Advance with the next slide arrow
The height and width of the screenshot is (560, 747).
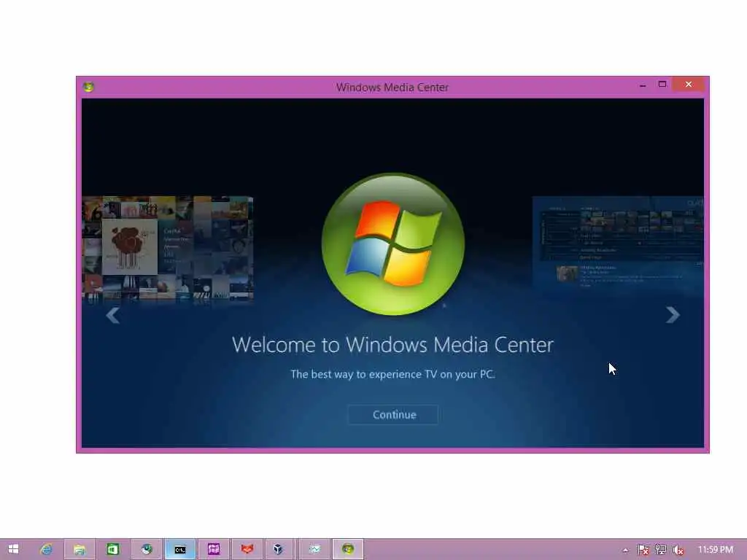672,315
